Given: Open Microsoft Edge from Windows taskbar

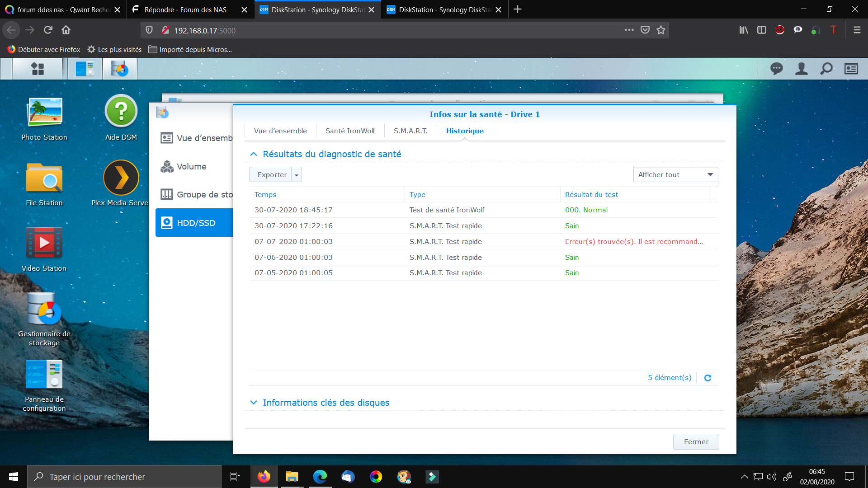Looking at the screenshot, I should click(320, 477).
